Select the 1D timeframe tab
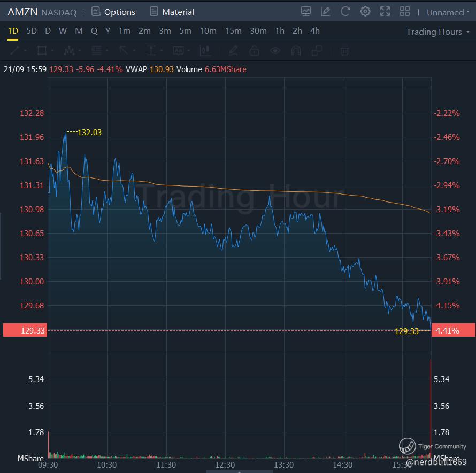The width and height of the screenshot is (476, 473). click(x=13, y=31)
